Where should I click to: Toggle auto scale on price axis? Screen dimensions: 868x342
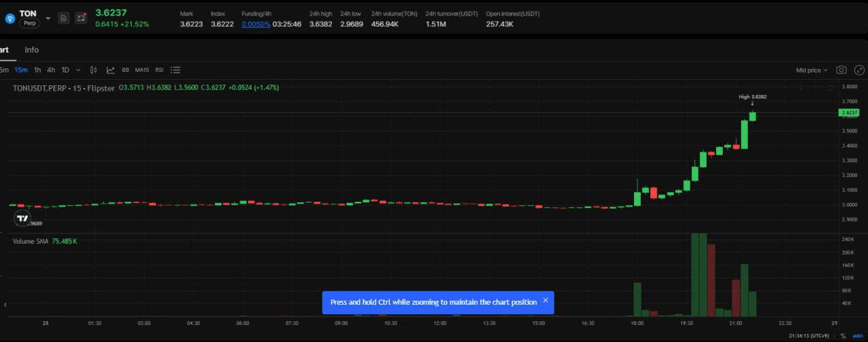click(x=856, y=335)
